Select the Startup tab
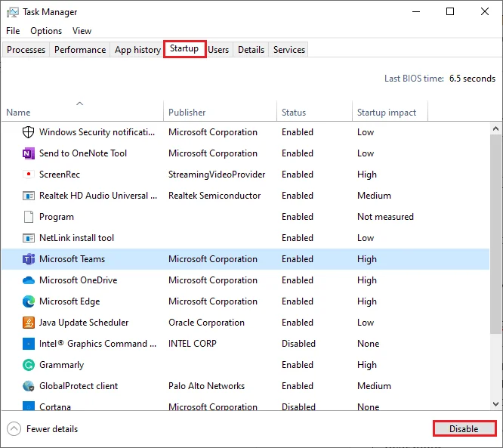 [184, 49]
